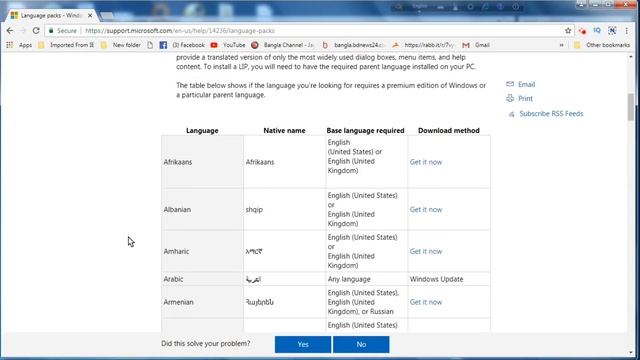640x360 pixels.
Task: Answer No to solved problem prompt
Action: coord(361,344)
